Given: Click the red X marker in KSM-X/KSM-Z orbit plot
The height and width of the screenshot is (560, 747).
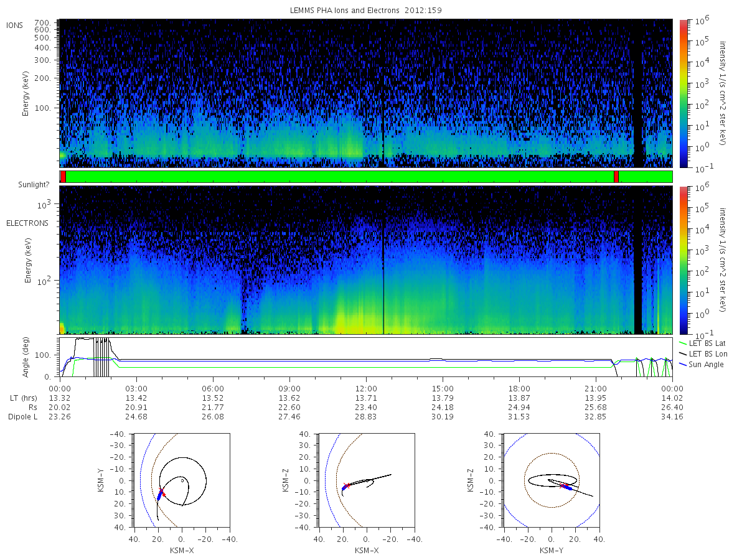Looking at the screenshot, I should [x=346, y=486].
